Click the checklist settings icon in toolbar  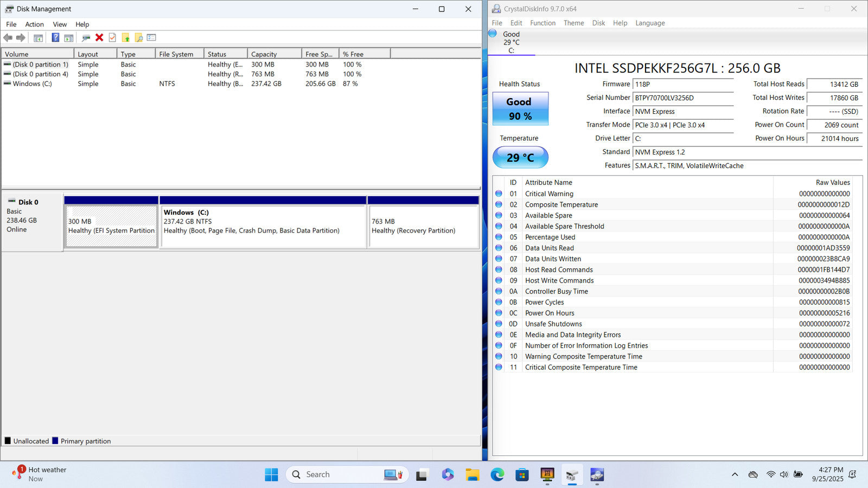151,38
